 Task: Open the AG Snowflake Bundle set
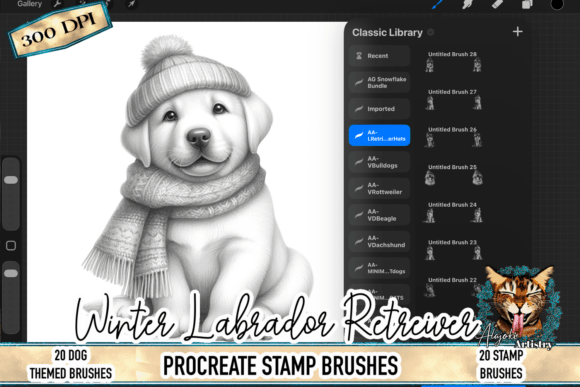pos(380,82)
